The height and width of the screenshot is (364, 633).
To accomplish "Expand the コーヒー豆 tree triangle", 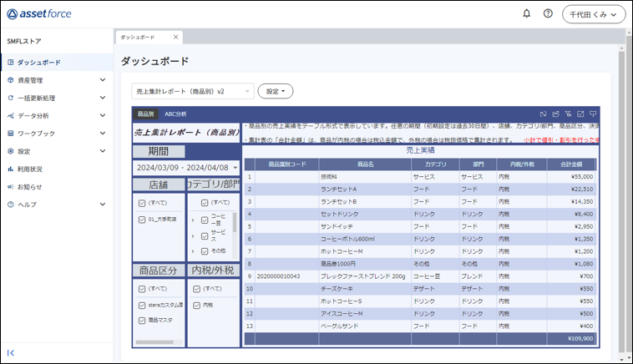I will click(193, 220).
